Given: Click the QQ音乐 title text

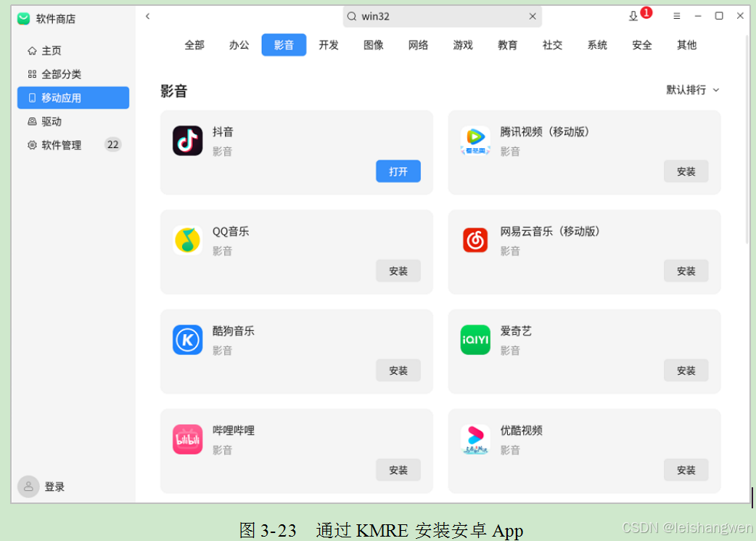Looking at the screenshot, I should [x=231, y=231].
